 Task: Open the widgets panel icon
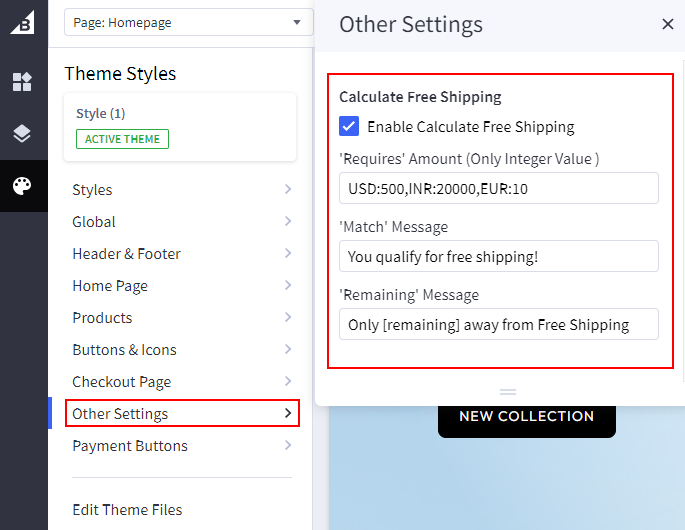(22, 82)
